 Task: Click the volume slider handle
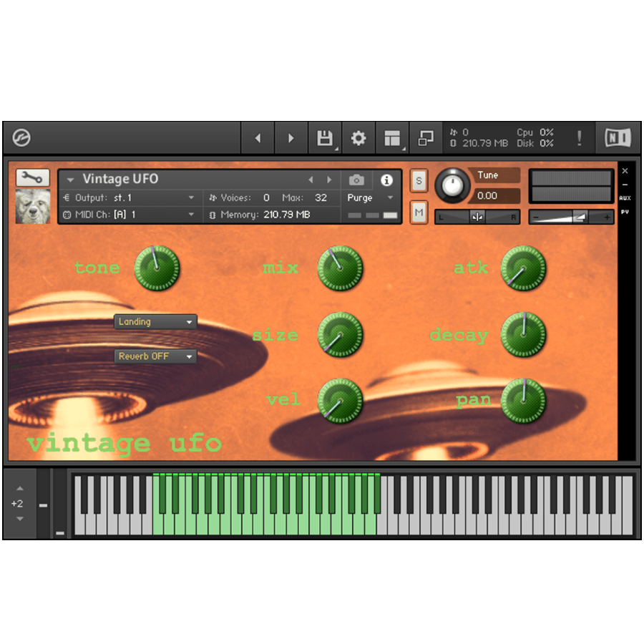(581, 216)
